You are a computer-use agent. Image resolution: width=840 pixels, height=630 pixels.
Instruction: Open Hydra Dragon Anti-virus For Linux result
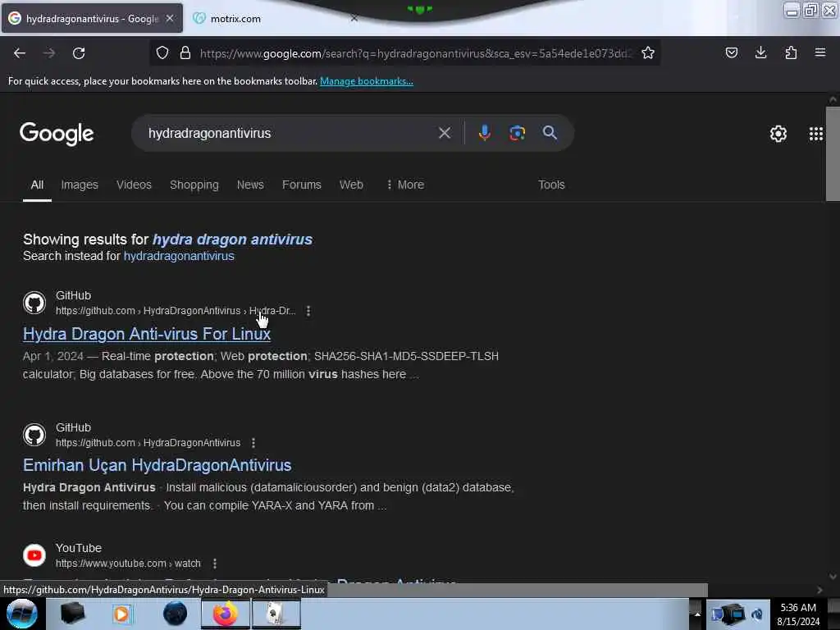(x=147, y=334)
